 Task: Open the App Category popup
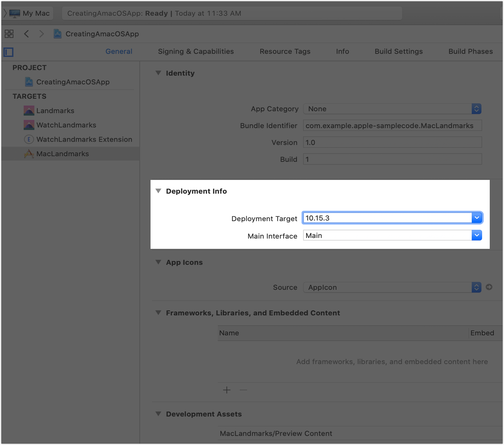392,109
